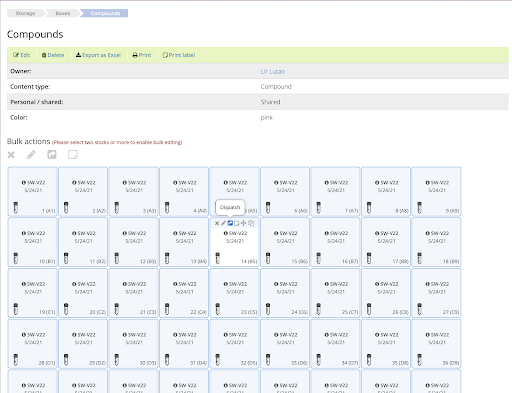Click the tube icon in cell 28 (D1)

[15, 360]
